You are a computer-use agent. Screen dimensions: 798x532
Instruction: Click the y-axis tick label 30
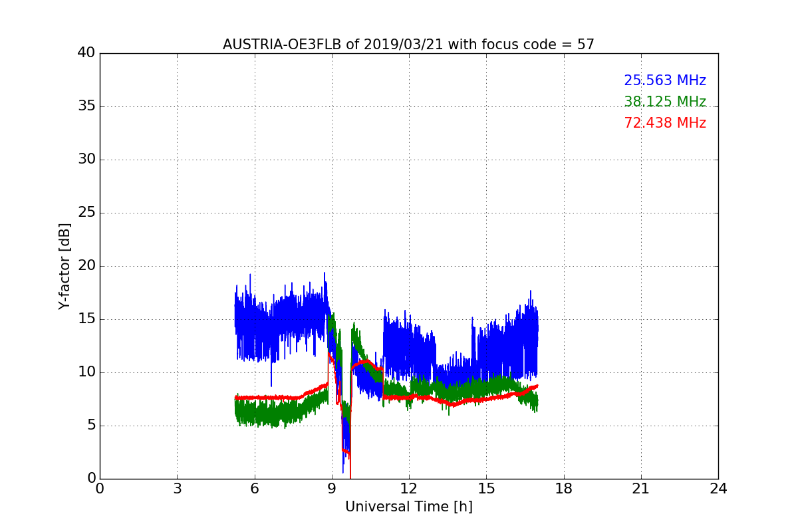tap(86, 160)
